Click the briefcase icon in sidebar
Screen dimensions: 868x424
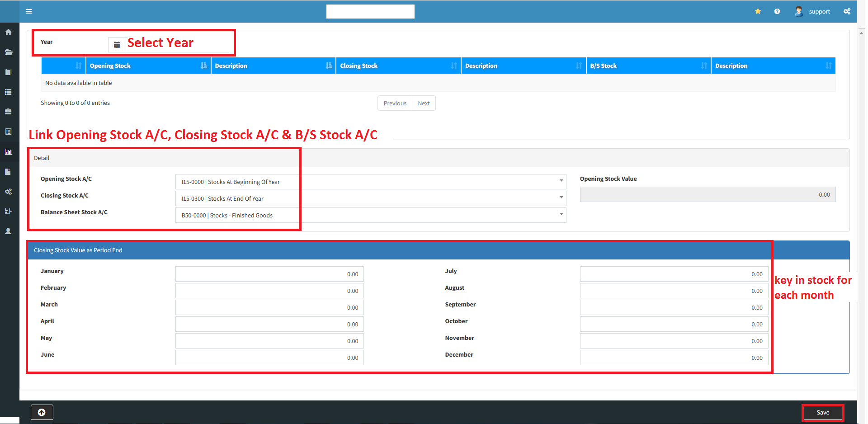coord(8,112)
